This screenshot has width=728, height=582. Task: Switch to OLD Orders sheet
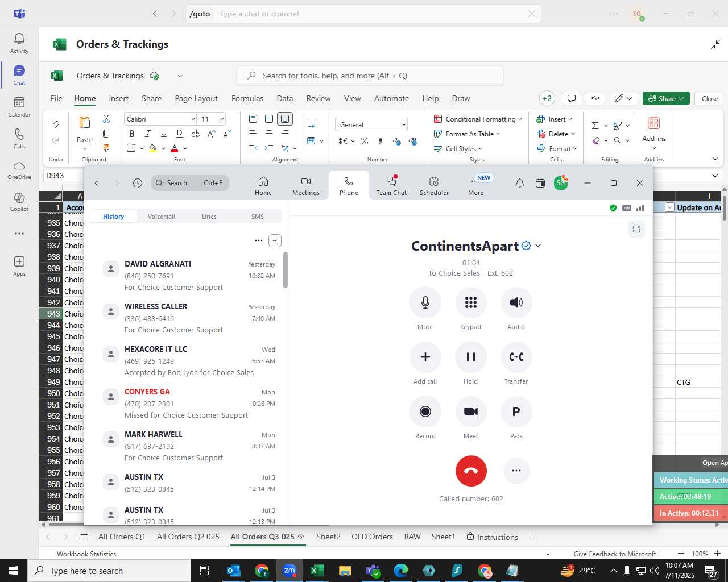(x=372, y=537)
